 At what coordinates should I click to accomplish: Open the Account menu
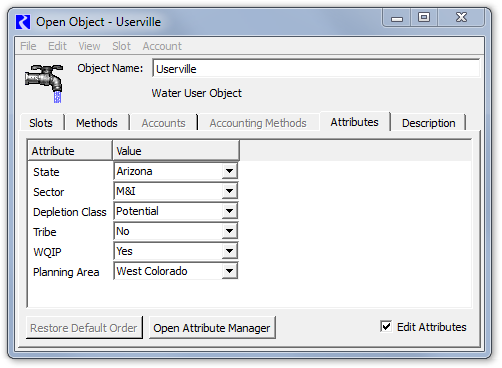tap(162, 46)
